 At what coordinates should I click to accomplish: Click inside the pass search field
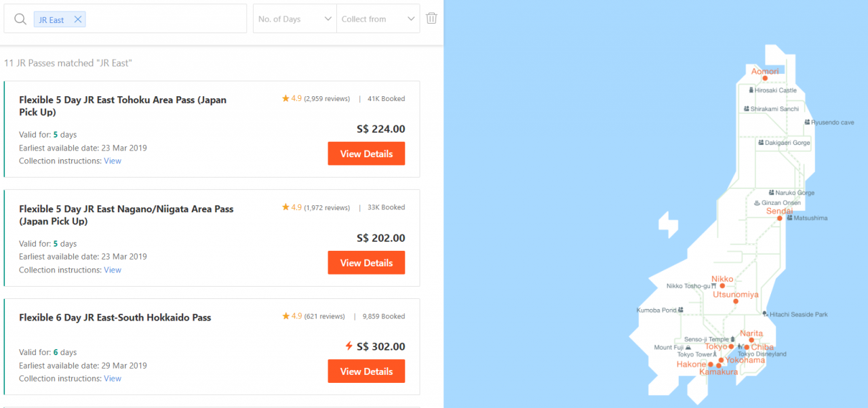point(163,19)
